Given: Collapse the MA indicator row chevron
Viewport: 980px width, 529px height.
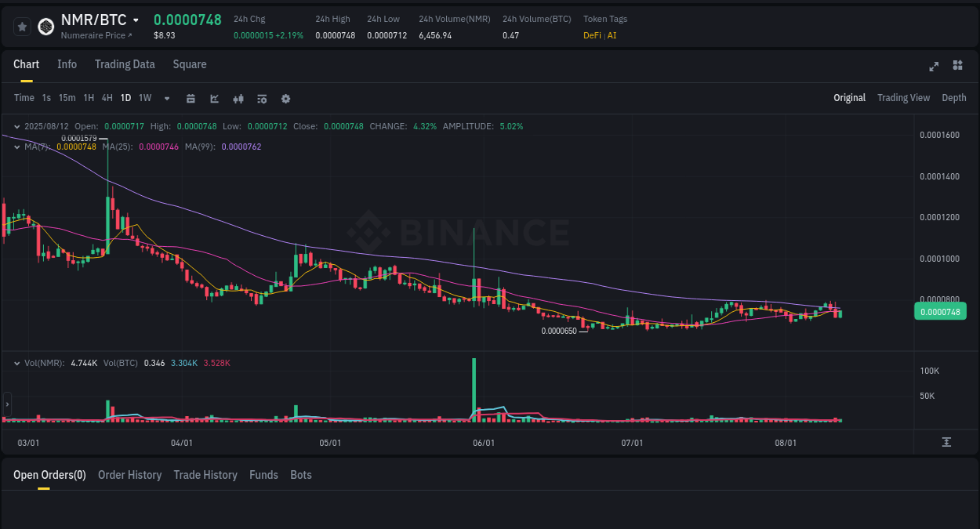Looking at the screenshot, I should pyautogui.click(x=16, y=145).
